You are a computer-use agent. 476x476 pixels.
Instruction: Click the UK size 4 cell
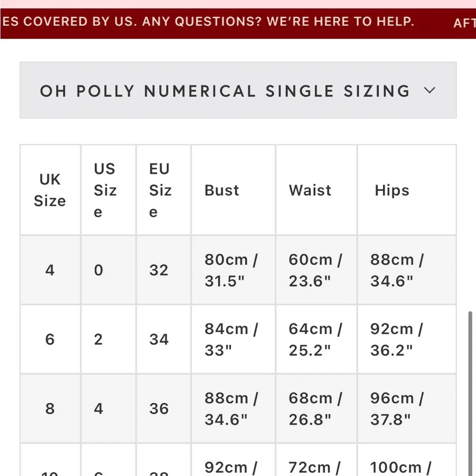(x=50, y=270)
